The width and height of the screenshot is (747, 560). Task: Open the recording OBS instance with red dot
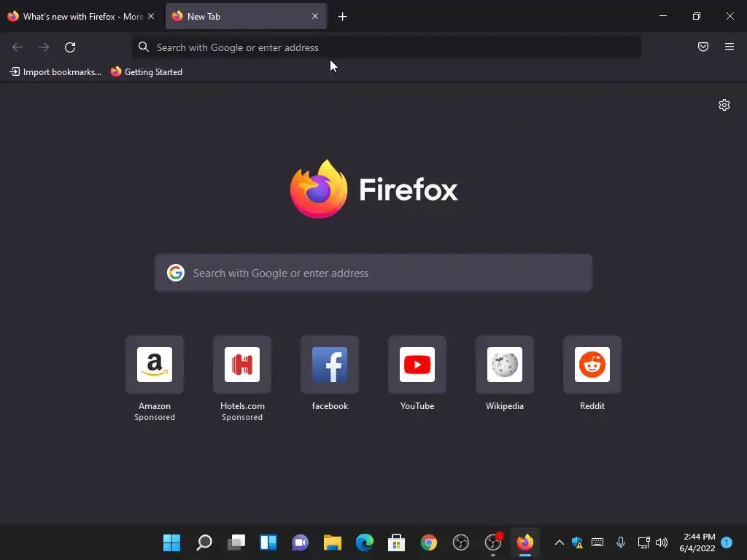click(x=493, y=542)
